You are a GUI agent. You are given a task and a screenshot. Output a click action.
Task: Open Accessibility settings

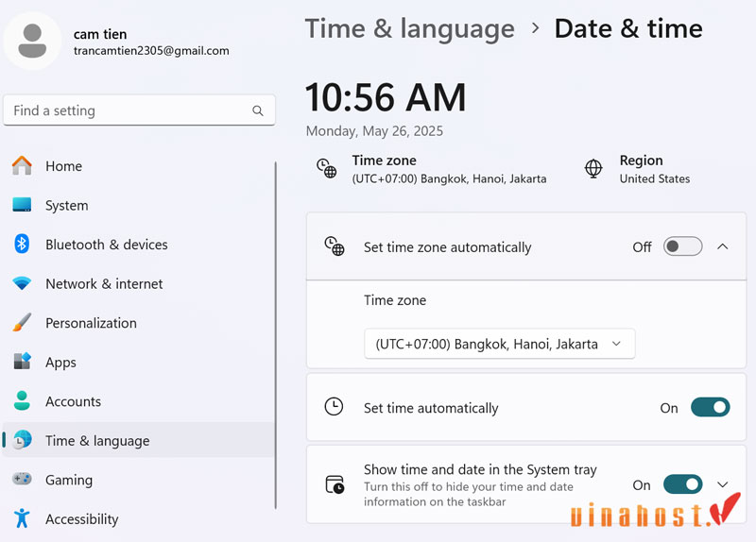139,519
